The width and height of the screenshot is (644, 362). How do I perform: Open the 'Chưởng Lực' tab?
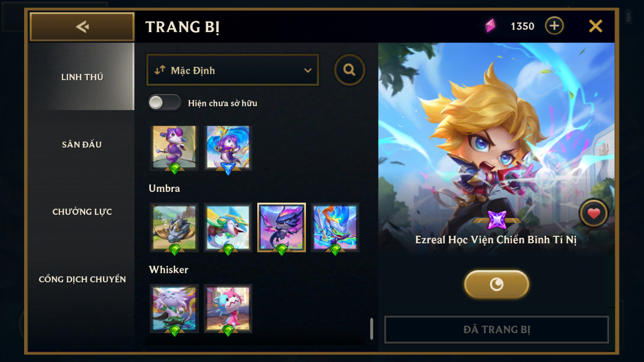pyautogui.click(x=82, y=212)
